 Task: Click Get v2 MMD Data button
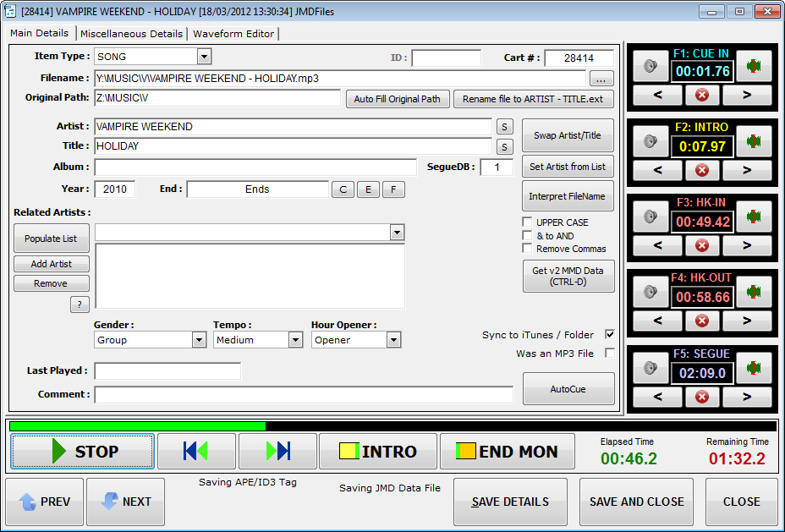tap(568, 276)
